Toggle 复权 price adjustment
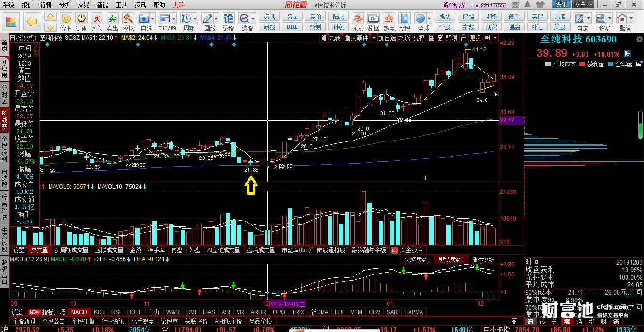 (x=418, y=38)
